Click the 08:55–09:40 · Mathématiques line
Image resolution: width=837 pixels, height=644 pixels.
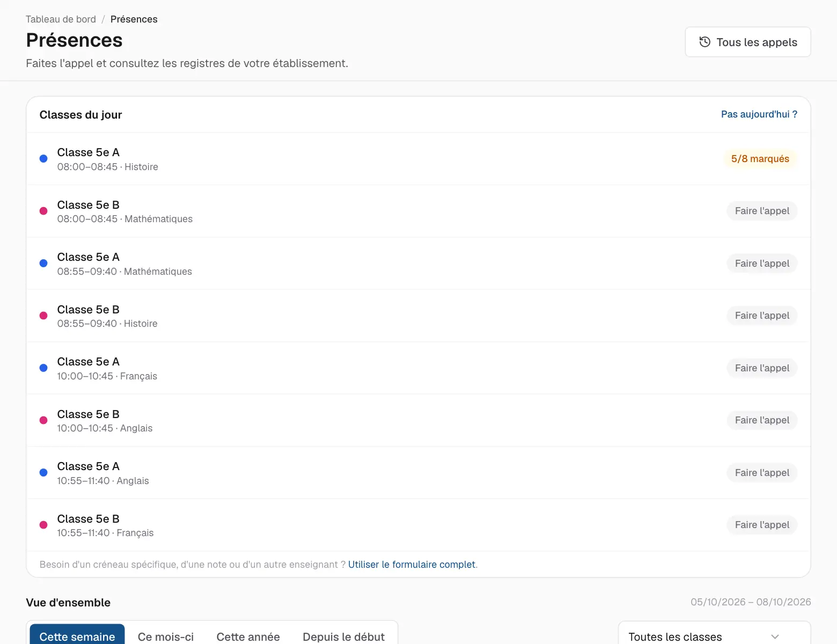tap(124, 272)
